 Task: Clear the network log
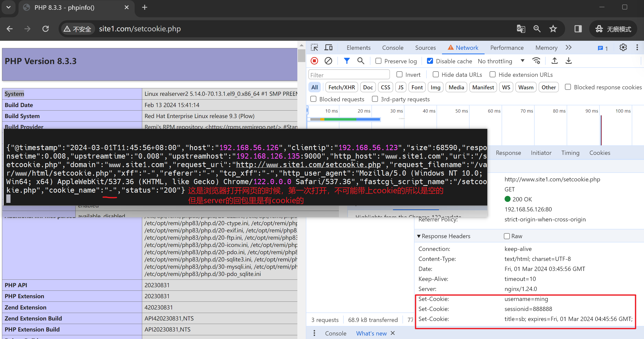[328, 61]
